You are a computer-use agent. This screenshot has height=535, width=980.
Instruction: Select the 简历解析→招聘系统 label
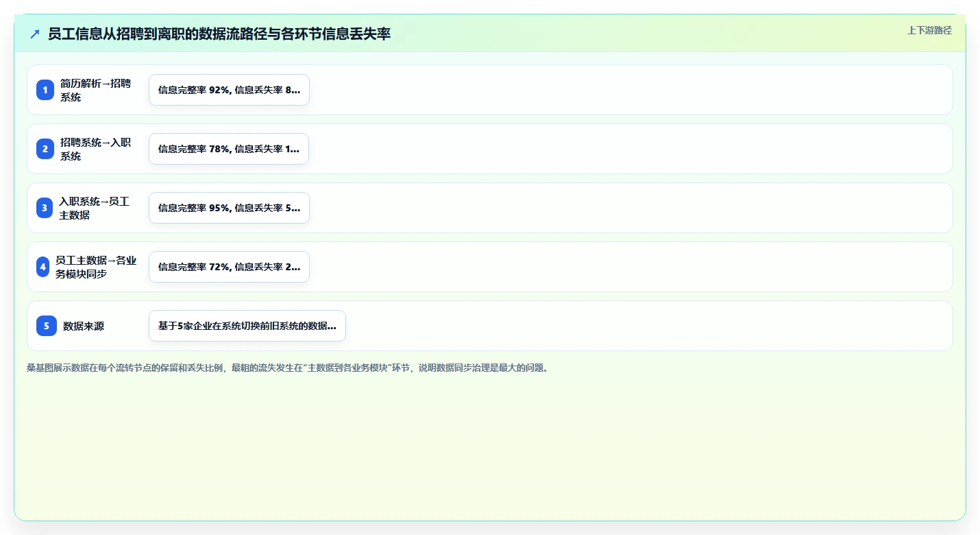pos(95,90)
